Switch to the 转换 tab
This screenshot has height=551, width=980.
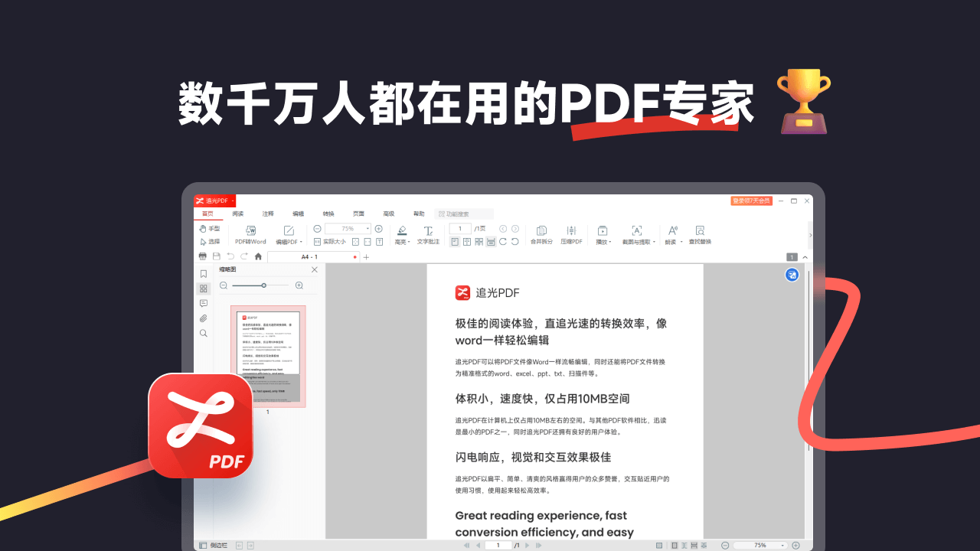point(328,214)
